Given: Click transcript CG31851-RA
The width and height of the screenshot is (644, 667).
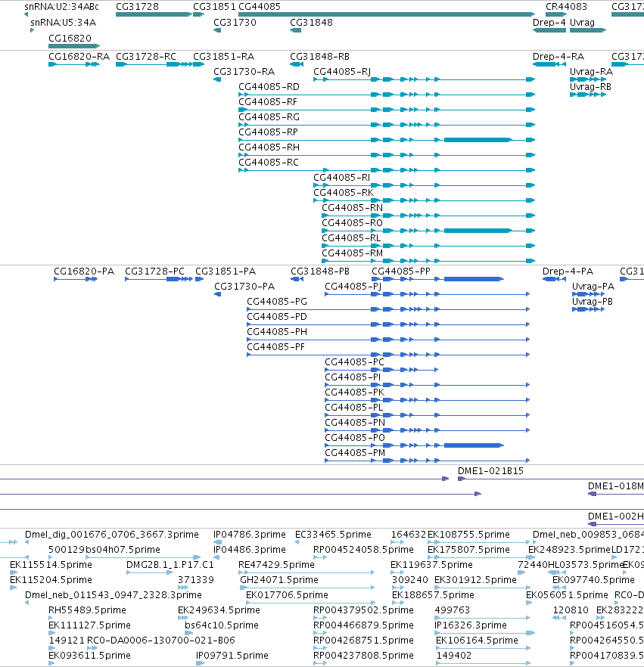Looking at the screenshot, I should (199, 64).
